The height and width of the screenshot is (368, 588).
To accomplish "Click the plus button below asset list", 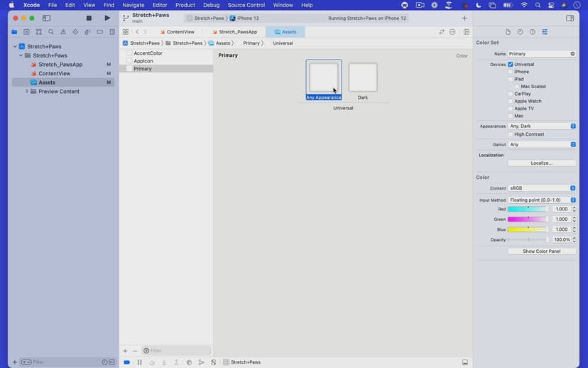I will coord(125,350).
